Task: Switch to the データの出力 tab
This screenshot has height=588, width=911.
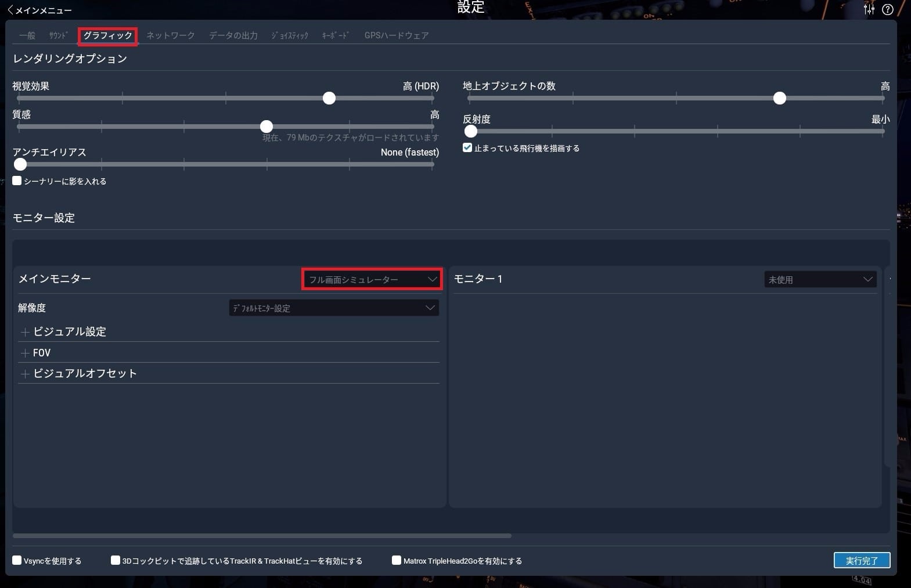Action: [x=233, y=35]
